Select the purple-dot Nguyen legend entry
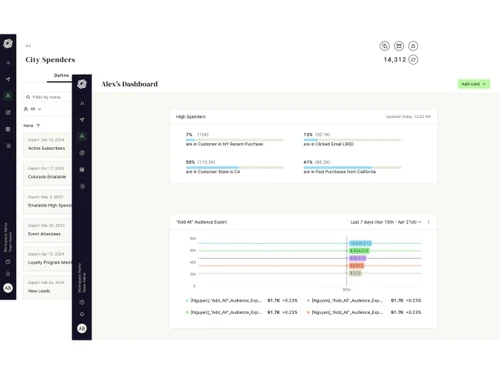The height and width of the screenshot is (375, 500). click(364, 301)
